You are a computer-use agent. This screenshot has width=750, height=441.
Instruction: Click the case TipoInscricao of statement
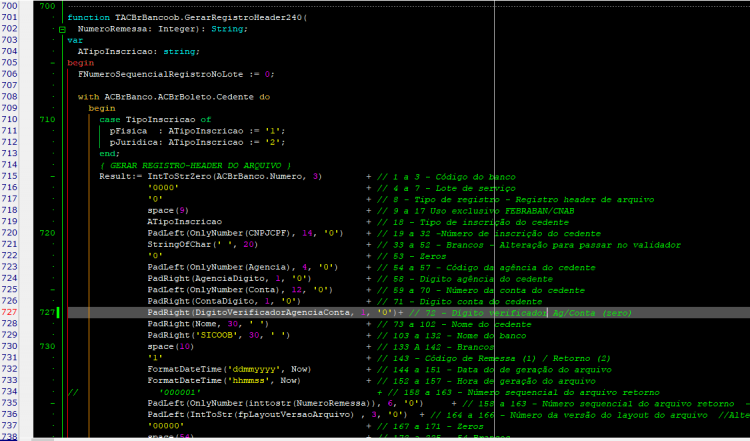click(x=155, y=120)
